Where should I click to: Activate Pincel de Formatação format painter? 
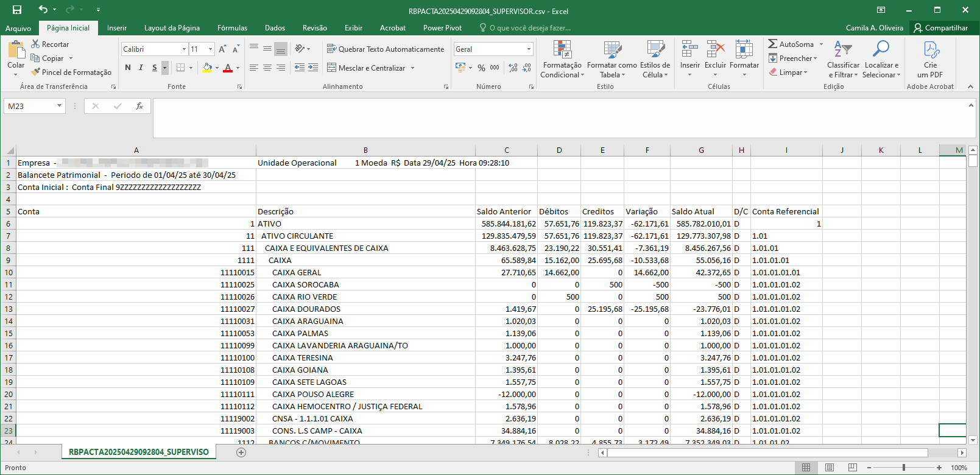[x=71, y=72]
